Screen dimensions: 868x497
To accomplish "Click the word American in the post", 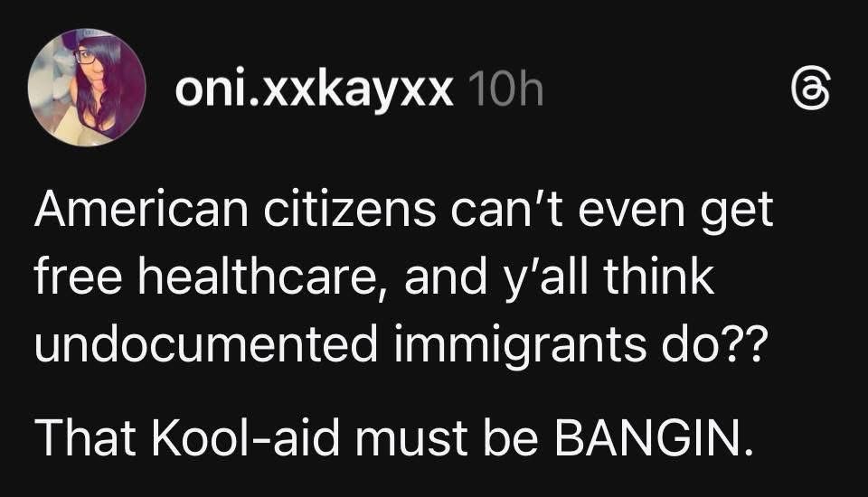I will click(141, 210).
